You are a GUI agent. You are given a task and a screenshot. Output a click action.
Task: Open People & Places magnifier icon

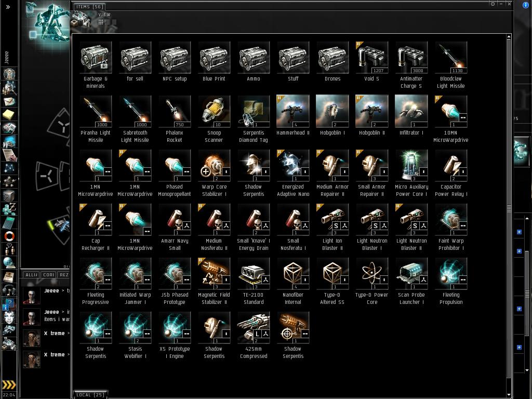(x=9, y=88)
